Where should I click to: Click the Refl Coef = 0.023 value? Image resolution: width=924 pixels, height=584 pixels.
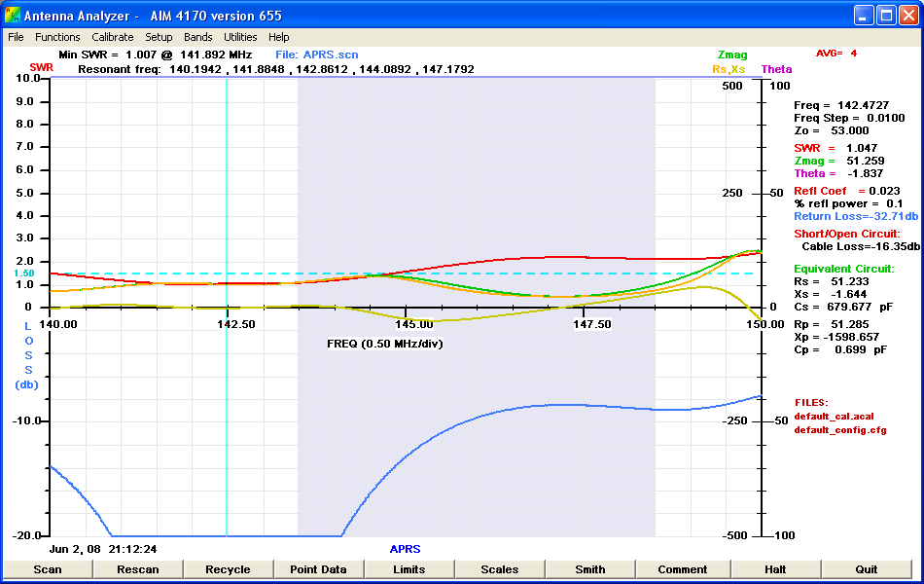coord(847,191)
